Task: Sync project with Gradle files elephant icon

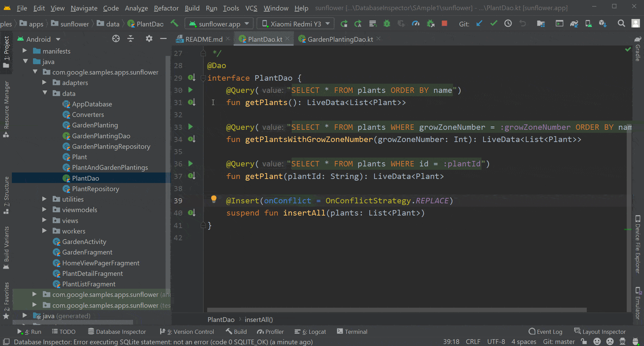Action: (574, 24)
